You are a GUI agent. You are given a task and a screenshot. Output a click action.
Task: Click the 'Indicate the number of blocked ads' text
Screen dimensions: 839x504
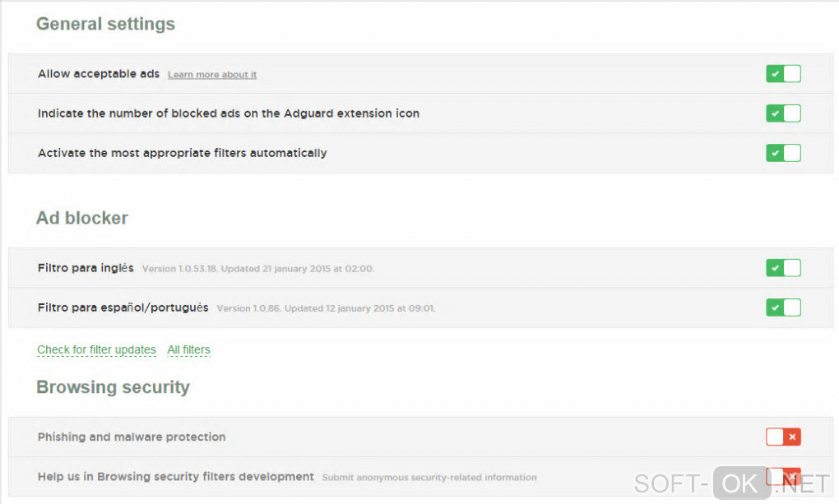click(x=229, y=113)
